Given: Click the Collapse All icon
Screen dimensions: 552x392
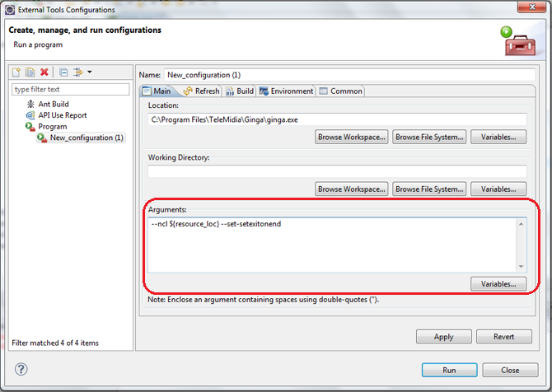Looking at the screenshot, I should tap(63, 73).
